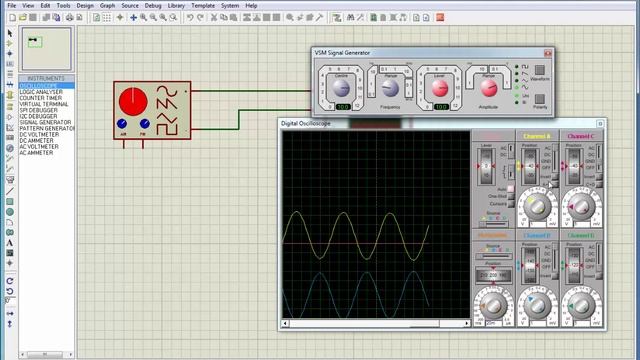640x360 pixels.
Task: Open the Library menu
Action: click(176, 6)
